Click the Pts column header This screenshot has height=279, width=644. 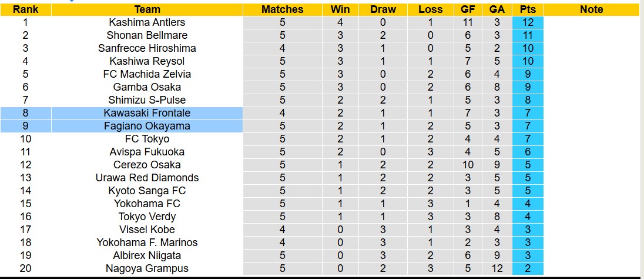[528, 9]
